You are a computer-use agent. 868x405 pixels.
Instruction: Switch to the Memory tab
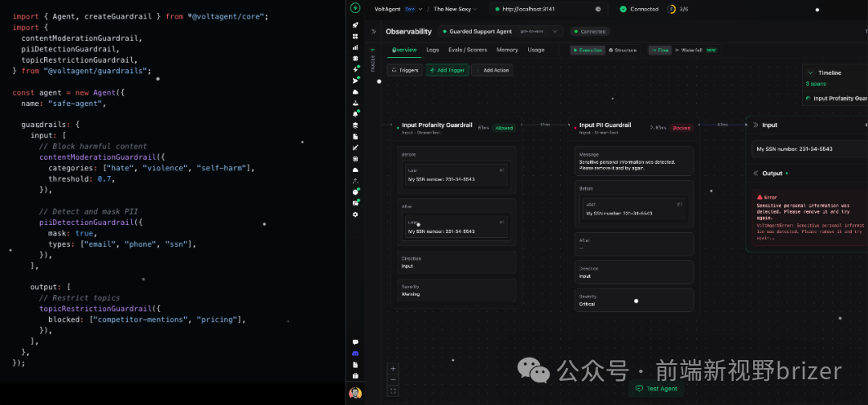point(506,50)
